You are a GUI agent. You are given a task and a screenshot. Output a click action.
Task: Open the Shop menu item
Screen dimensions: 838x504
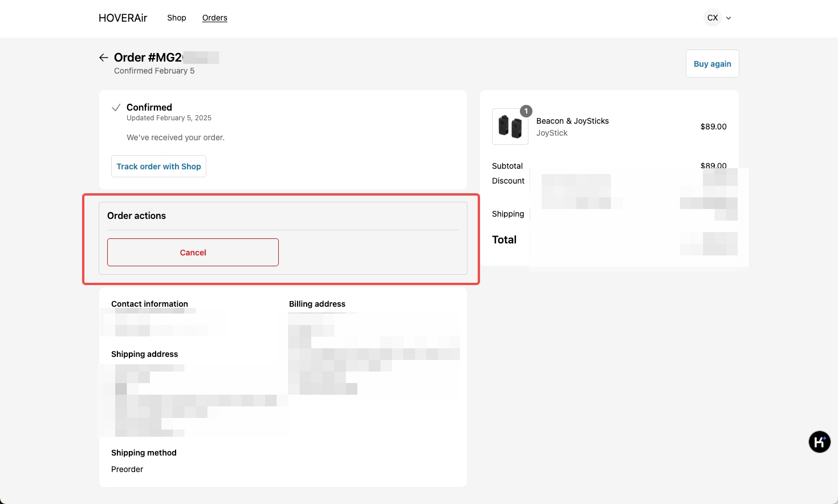tap(177, 18)
